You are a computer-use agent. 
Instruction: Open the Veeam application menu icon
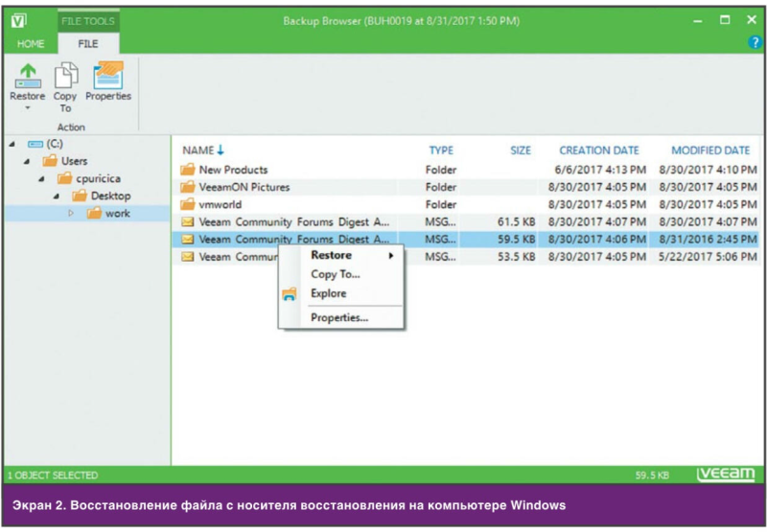18,20
